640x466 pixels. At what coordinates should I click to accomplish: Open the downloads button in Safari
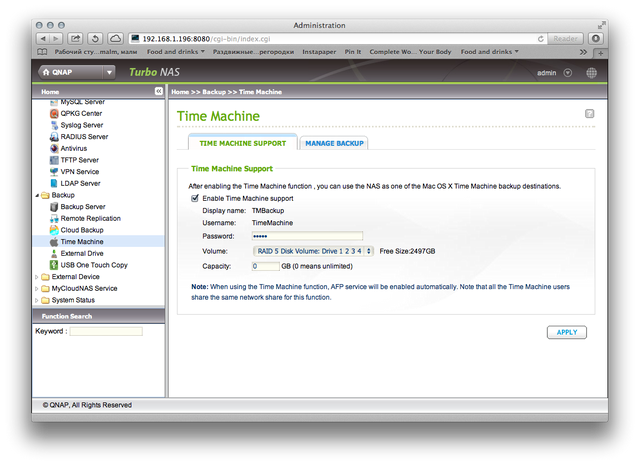[x=596, y=39]
